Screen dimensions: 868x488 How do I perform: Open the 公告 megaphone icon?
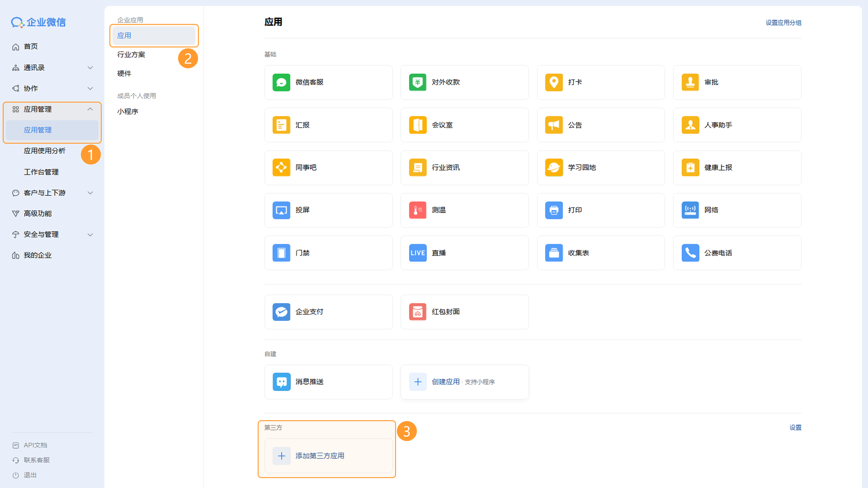(x=554, y=125)
